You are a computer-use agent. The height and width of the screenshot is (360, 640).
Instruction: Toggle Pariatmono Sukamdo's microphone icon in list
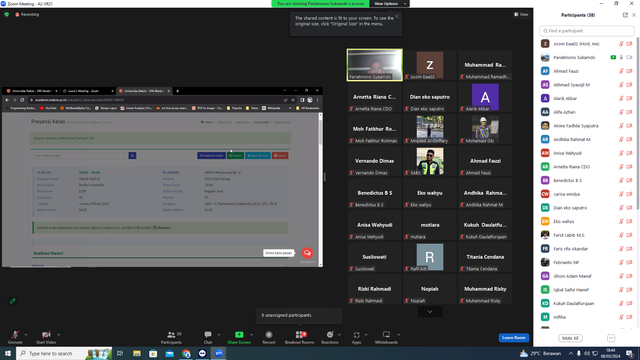tap(621, 58)
